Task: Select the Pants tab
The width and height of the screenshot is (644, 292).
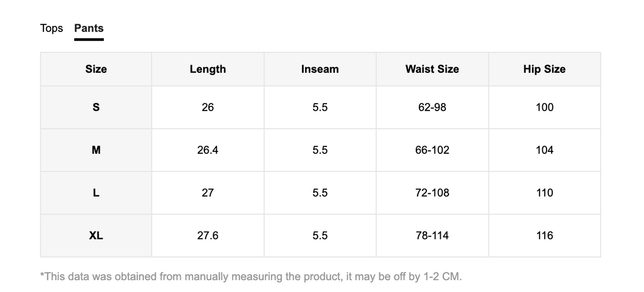Action: click(89, 28)
